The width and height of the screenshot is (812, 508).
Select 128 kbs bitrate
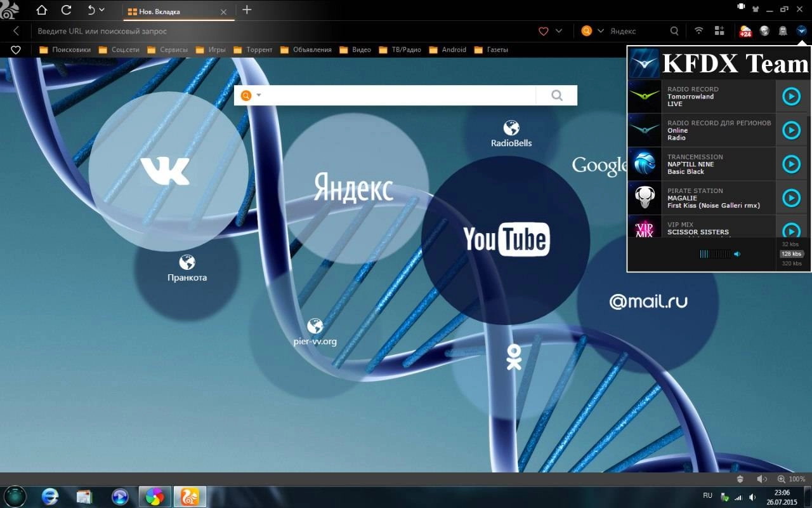point(791,254)
